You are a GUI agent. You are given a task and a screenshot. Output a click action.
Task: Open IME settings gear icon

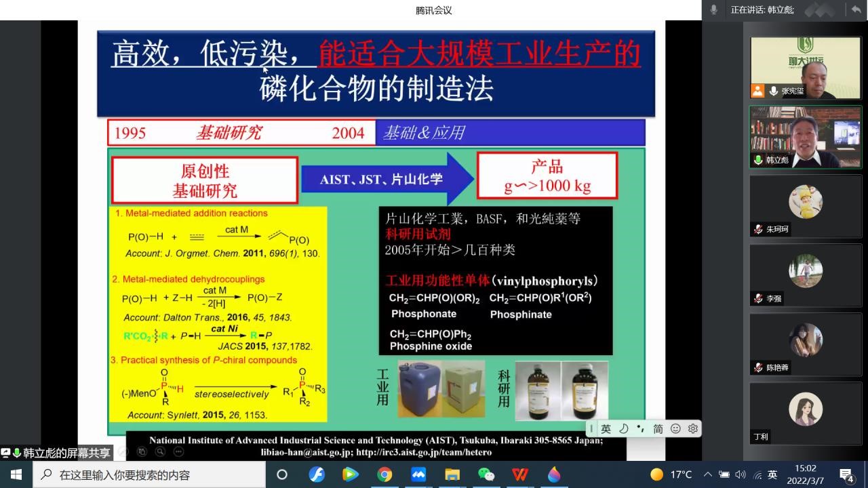click(x=692, y=429)
